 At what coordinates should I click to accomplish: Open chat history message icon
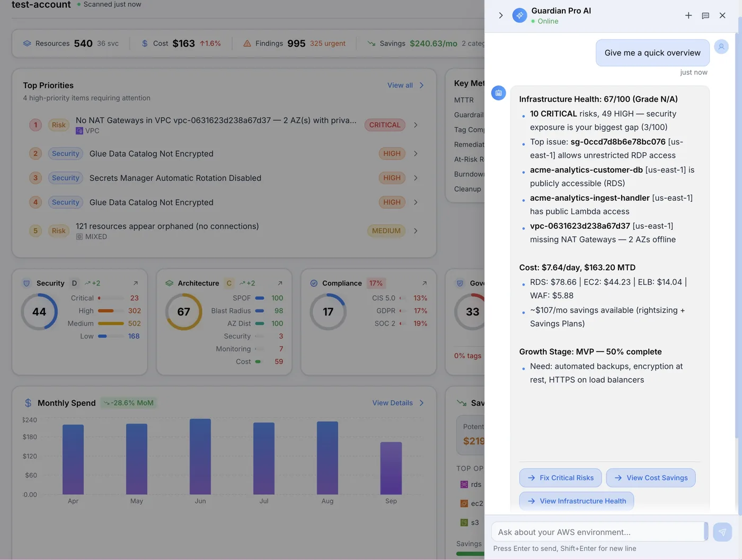705,15
